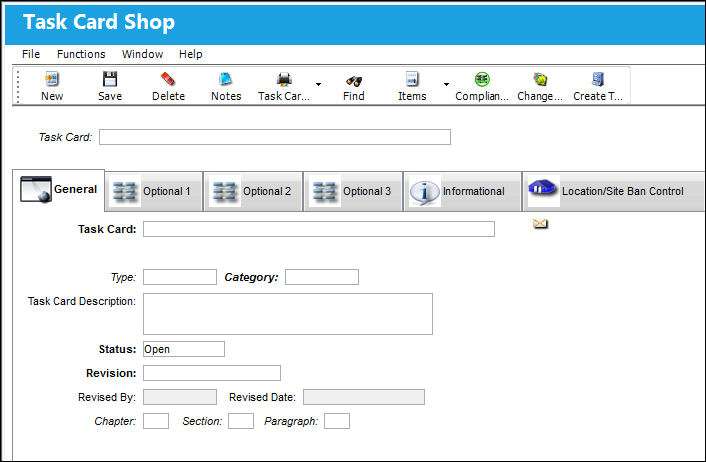The height and width of the screenshot is (462, 706).
Task: Click the Category input field
Action: coord(322,277)
